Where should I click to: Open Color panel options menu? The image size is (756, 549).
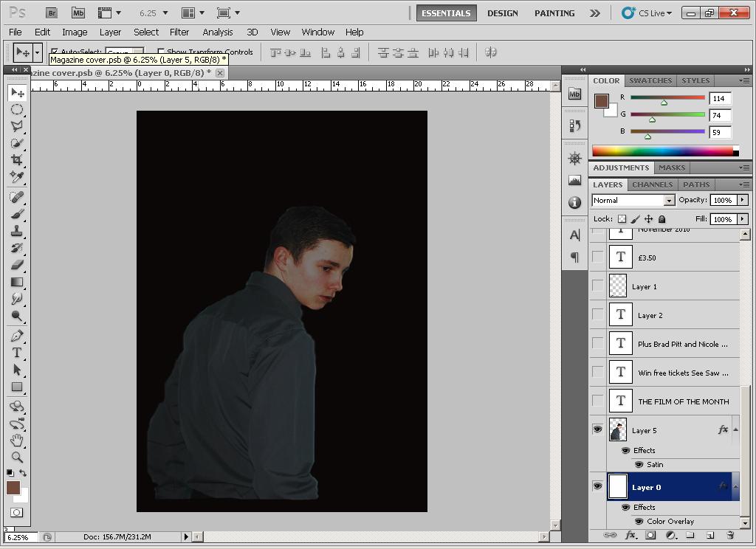click(744, 80)
